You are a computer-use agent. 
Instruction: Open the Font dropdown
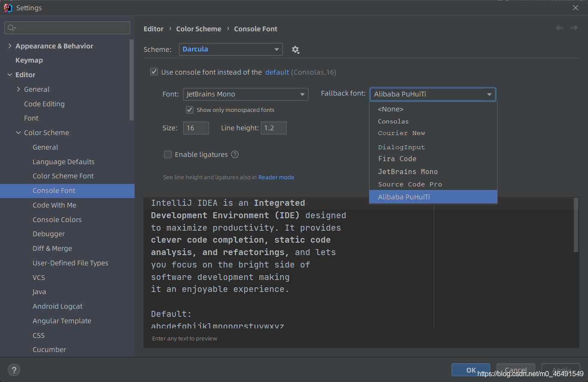pyautogui.click(x=246, y=94)
